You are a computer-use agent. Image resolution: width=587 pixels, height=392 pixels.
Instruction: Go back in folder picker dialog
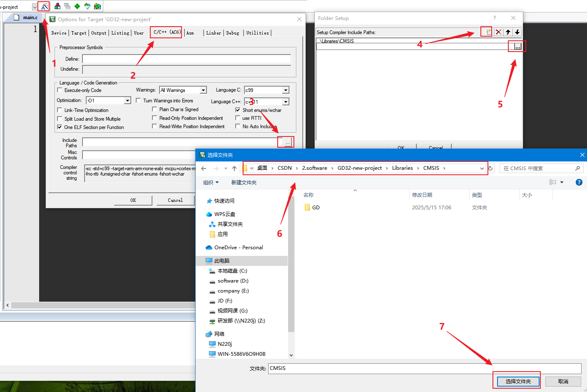(204, 168)
